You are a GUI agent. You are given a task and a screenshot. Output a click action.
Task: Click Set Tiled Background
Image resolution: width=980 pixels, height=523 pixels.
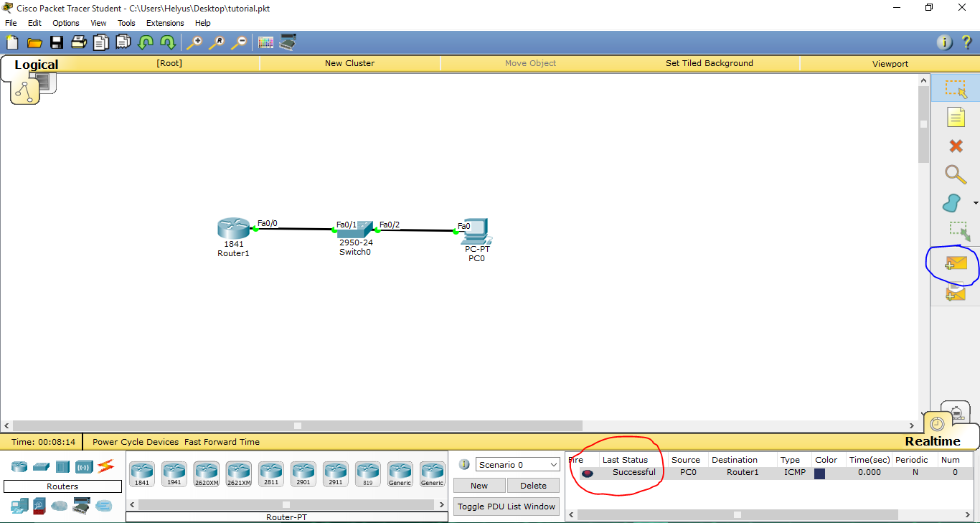[x=710, y=63]
